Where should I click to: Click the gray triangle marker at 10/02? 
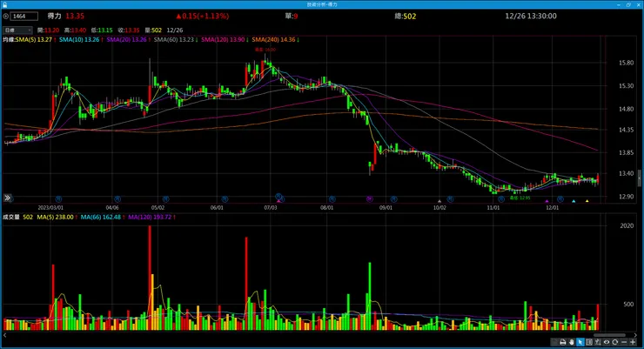click(x=439, y=201)
